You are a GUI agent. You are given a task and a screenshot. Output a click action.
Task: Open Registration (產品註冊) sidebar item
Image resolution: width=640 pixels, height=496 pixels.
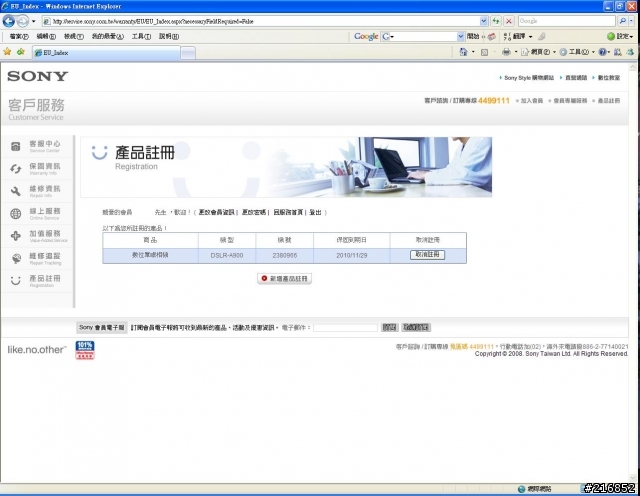coord(38,281)
